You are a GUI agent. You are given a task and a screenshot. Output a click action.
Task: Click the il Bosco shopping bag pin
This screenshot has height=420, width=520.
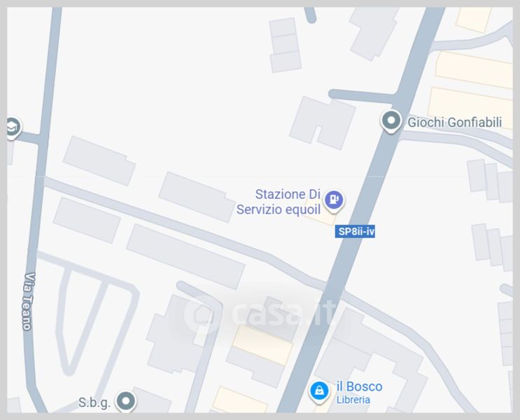319,391
